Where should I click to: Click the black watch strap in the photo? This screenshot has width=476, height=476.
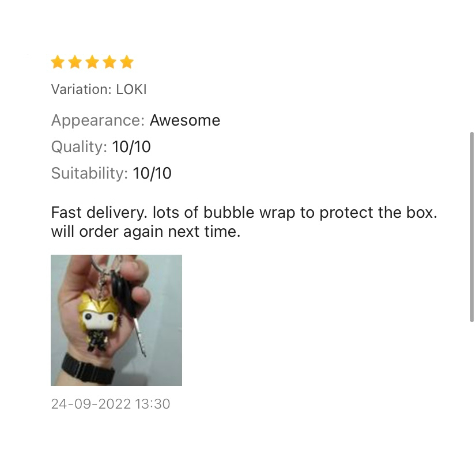click(x=88, y=370)
